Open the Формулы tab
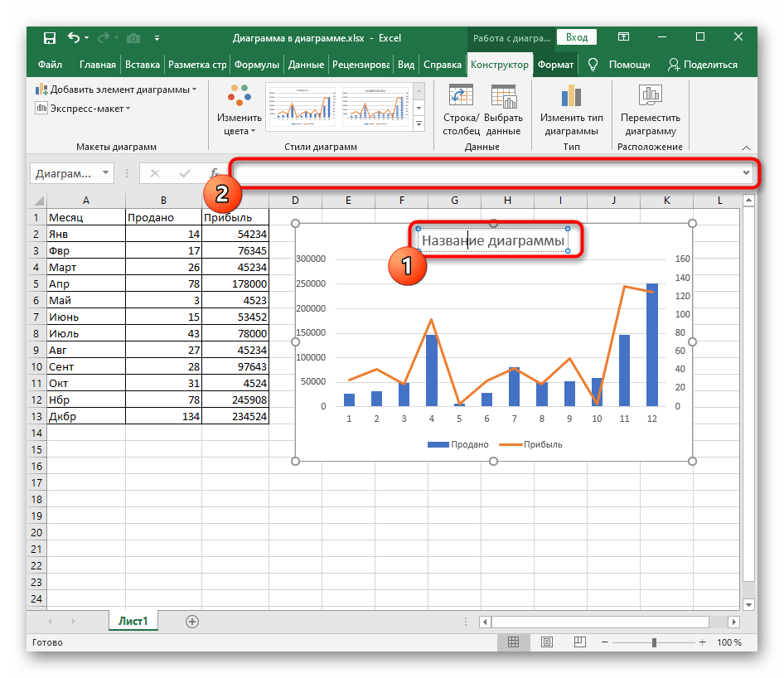The width and height of the screenshot is (784, 678). point(257,65)
